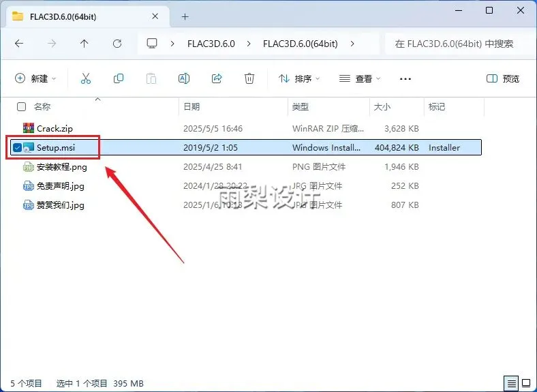Screen dimensions: 537x392
Task: Click the Share icon in toolbar
Action: (x=217, y=78)
